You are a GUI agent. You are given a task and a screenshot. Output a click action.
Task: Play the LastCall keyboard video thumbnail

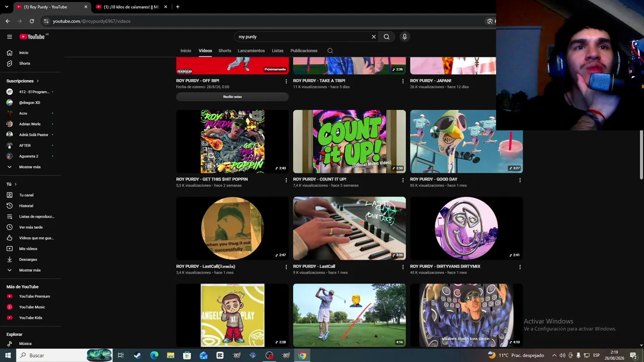tap(349, 228)
